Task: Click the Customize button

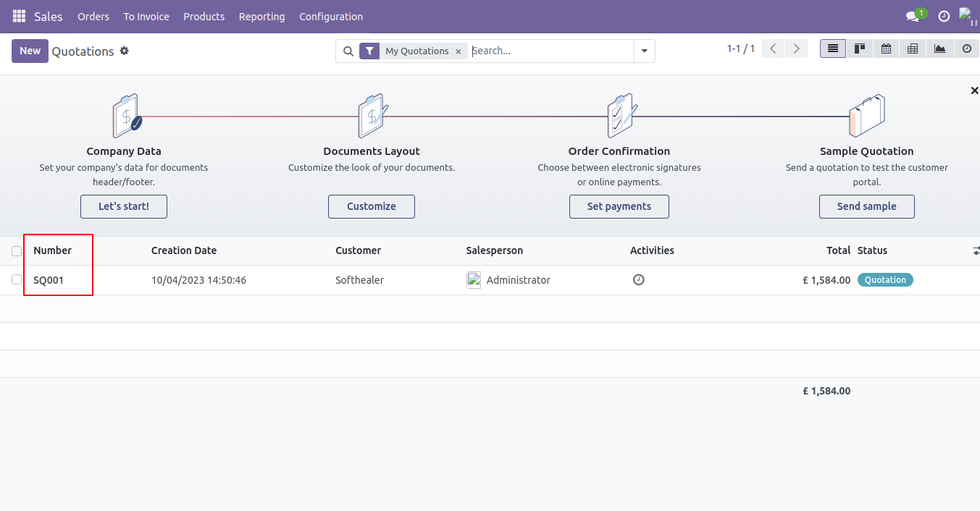Action: pyautogui.click(x=372, y=206)
